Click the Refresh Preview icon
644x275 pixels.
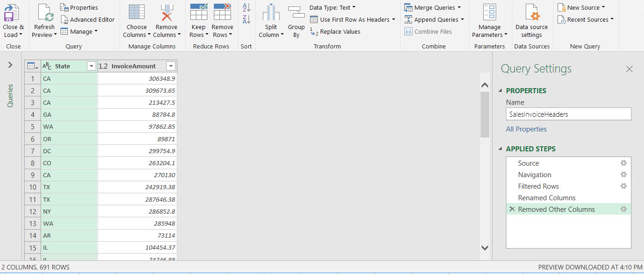45,13
